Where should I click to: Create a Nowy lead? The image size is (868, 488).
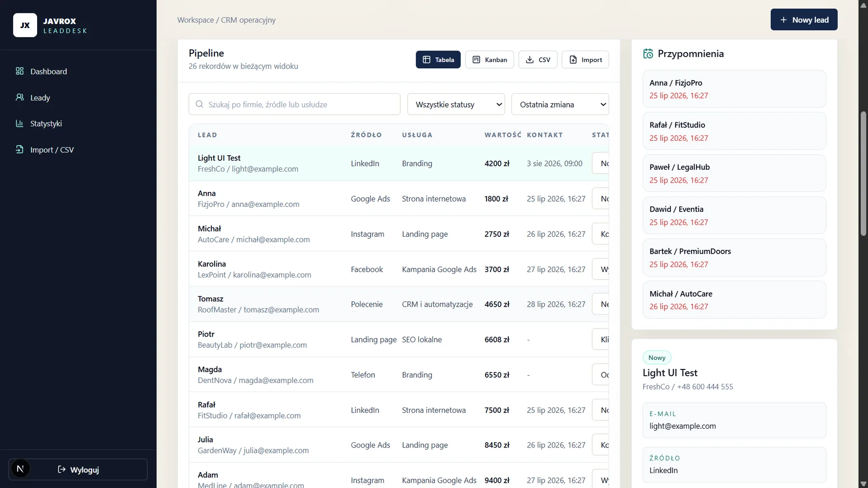[x=804, y=20]
